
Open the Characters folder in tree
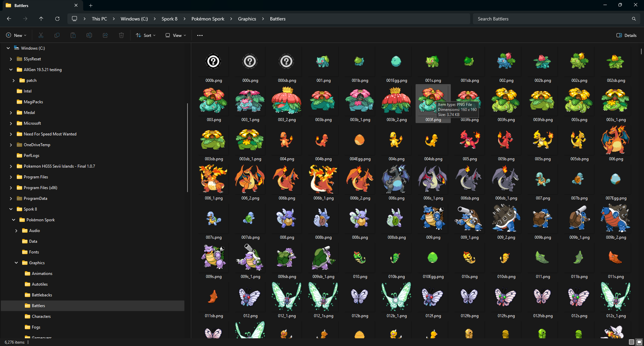(41, 316)
